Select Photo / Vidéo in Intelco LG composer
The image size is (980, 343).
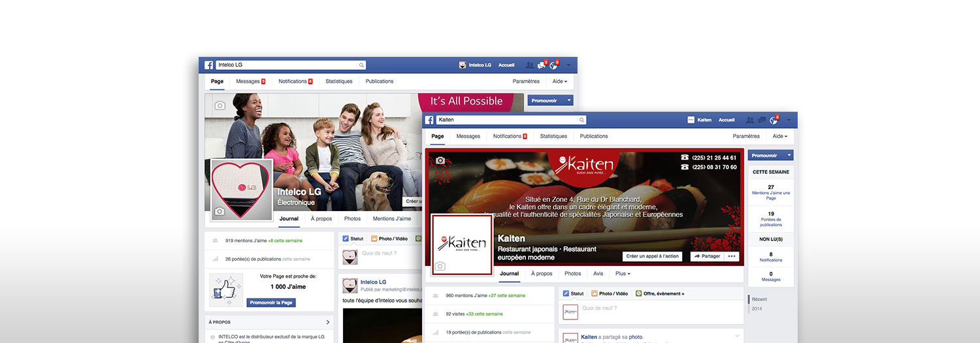click(x=389, y=238)
